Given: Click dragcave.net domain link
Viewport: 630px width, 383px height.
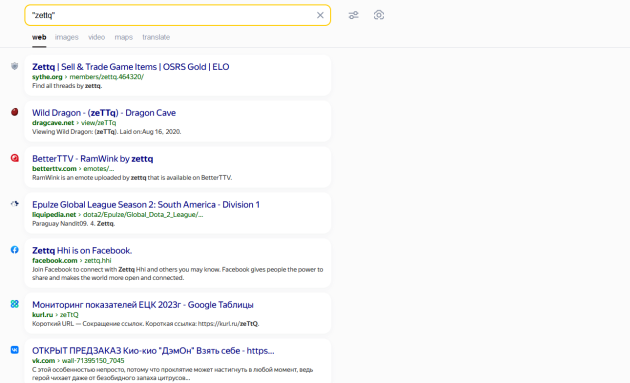Looking at the screenshot, I should [53, 123].
